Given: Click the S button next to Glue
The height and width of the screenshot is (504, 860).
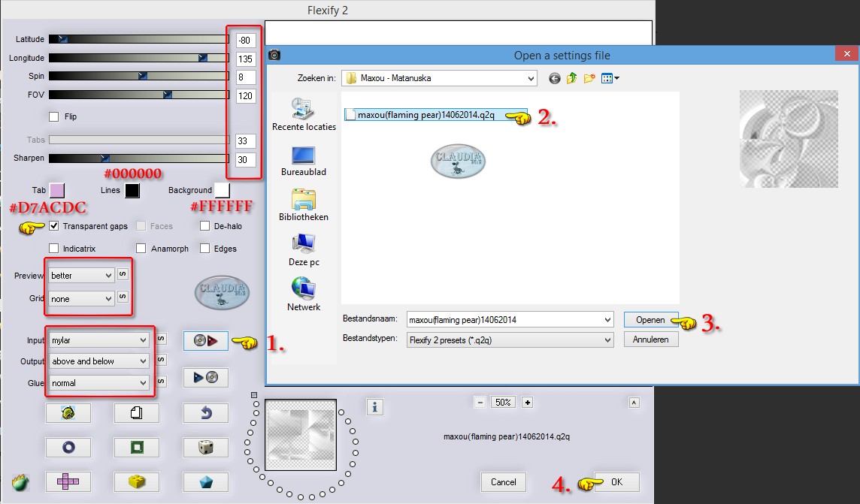Looking at the screenshot, I should [x=161, y=382].
